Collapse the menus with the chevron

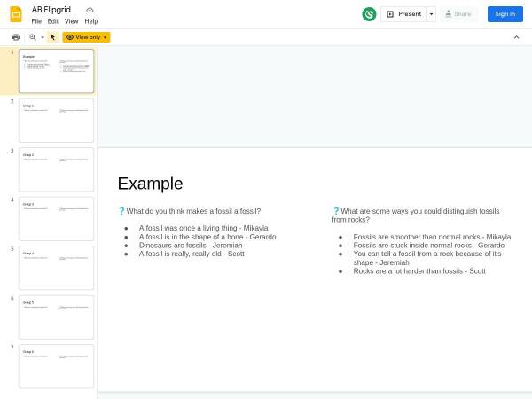click(x=516, y=37)
